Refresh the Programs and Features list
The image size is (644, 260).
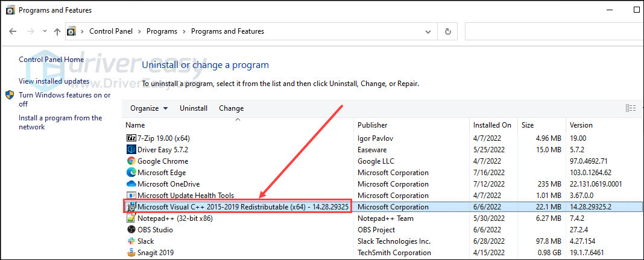(448, 31)
